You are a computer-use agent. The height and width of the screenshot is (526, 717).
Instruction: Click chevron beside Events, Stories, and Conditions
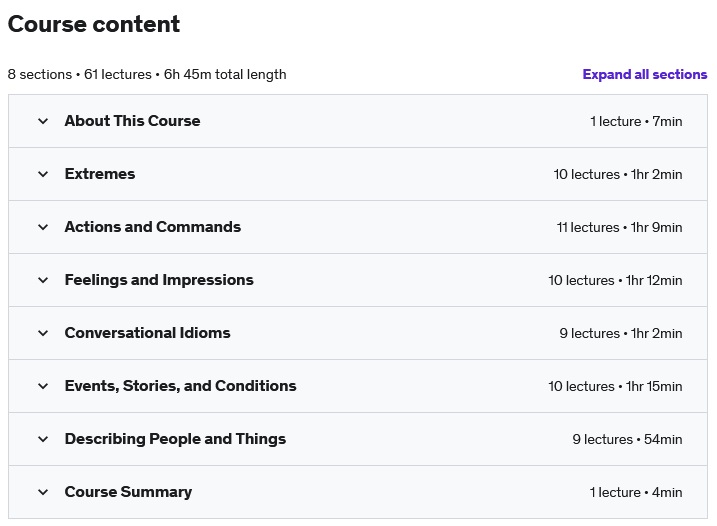point(43,386)
